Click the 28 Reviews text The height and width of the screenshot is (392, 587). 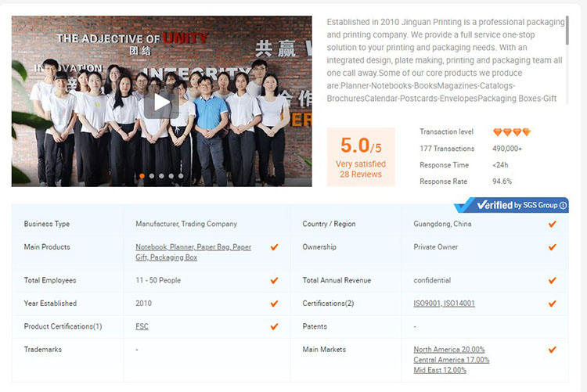pyautogui.click(x=361, y=174)
